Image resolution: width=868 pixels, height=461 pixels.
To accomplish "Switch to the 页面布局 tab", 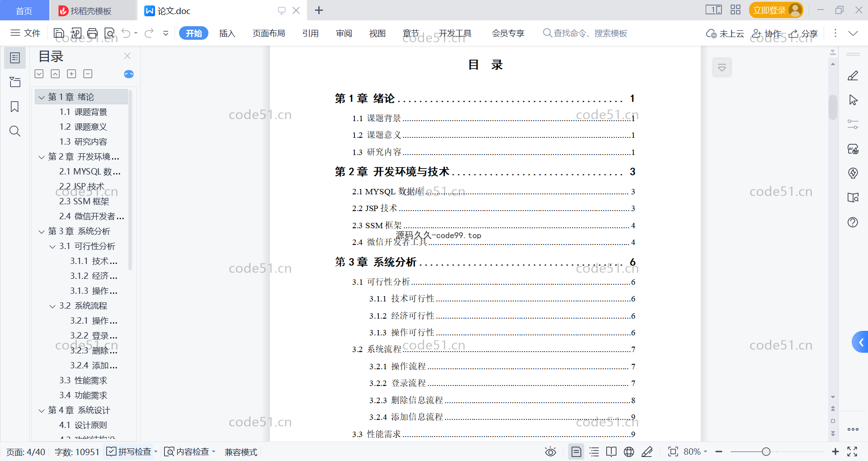I will (269, 33).
